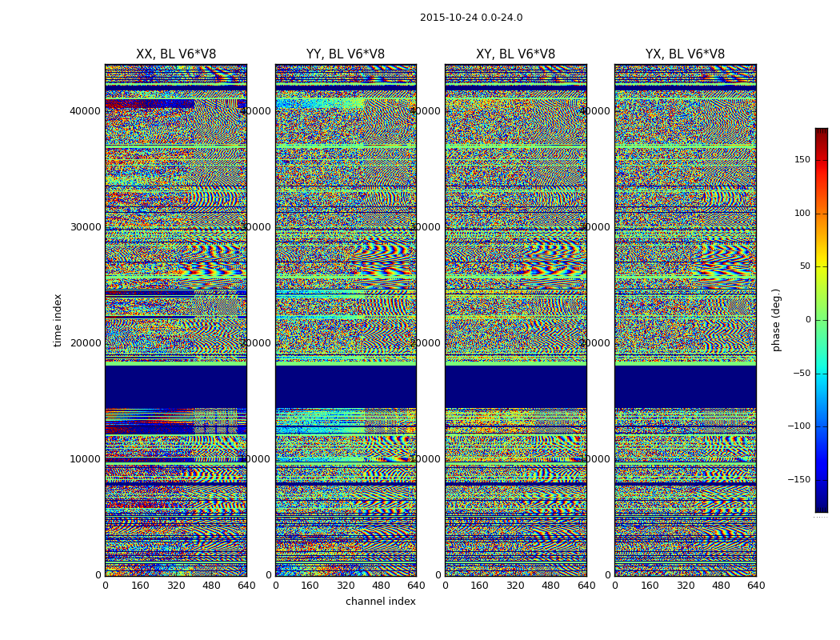Click the colorbar near -150 degrees
The image size is (840, 640).
tap(822, 479)
